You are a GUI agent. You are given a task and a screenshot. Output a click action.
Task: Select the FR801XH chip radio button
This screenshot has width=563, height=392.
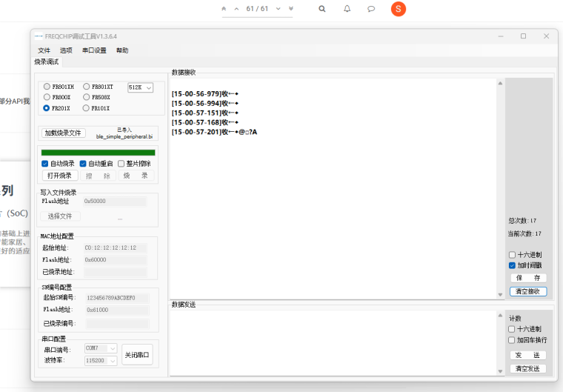47,87
